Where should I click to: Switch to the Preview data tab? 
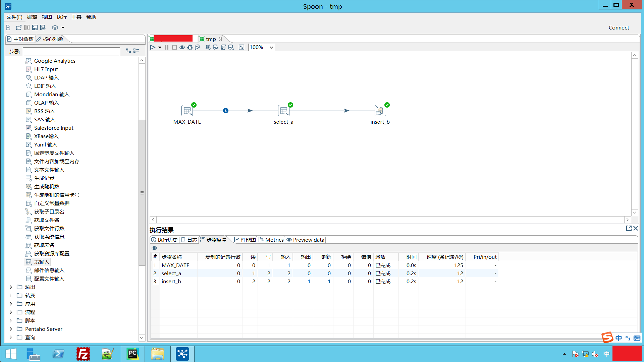tap(306, 240)
